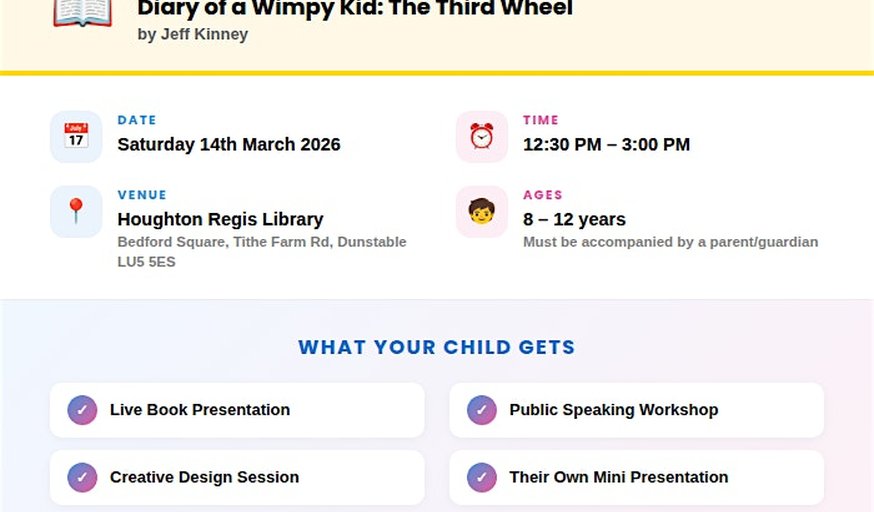
Task: Click the 12:30 PM – 3:00 PM time text
Action: coord(606,144)
